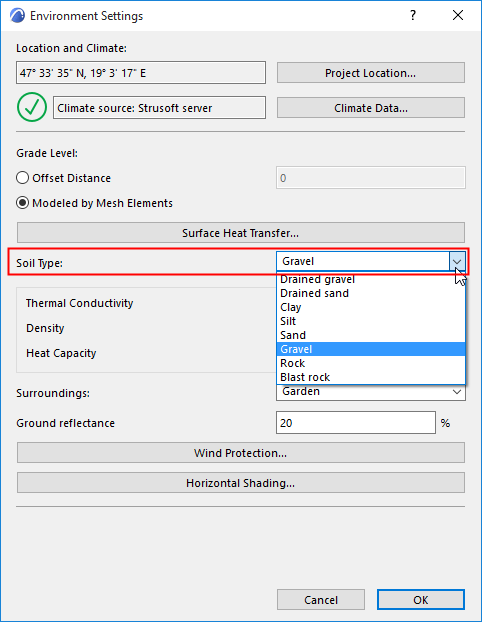Pick Silt in the soil list
This screenshot has width=482, height=622.
371,321
